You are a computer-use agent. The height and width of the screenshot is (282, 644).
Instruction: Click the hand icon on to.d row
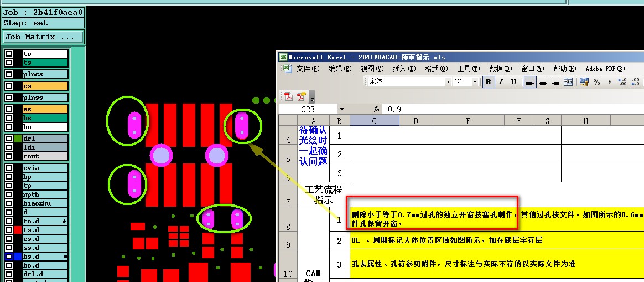coord(64,222)
